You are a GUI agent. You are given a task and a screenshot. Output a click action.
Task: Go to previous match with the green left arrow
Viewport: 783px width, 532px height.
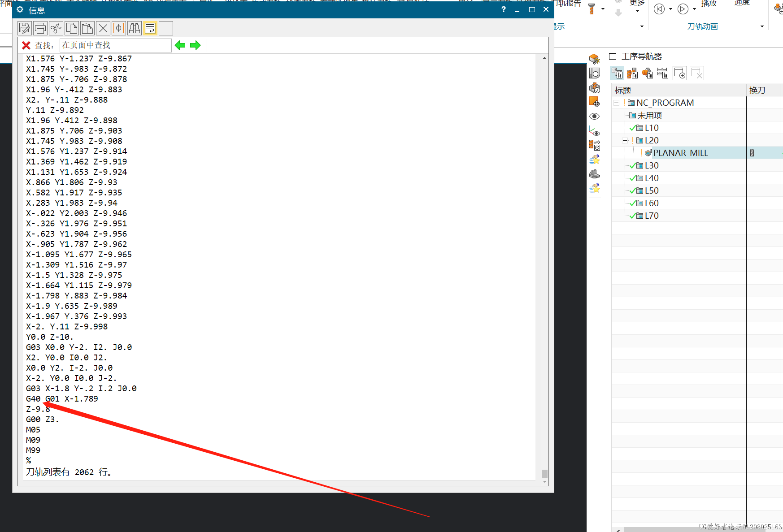pyautogui.click(x=180, y=45)
